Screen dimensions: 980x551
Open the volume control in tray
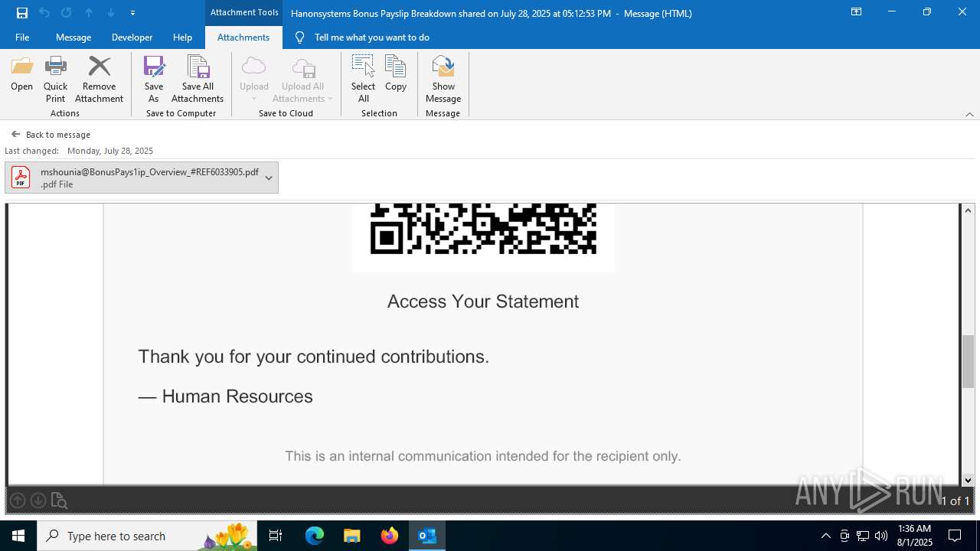pyautogui.click(x=881, y=536)
